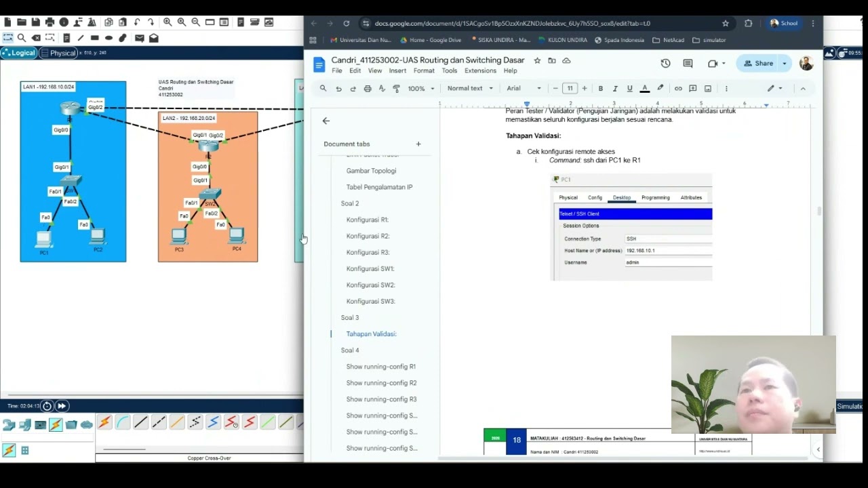
Task: Select the Network Devices category icon
Action: (9, 425)
